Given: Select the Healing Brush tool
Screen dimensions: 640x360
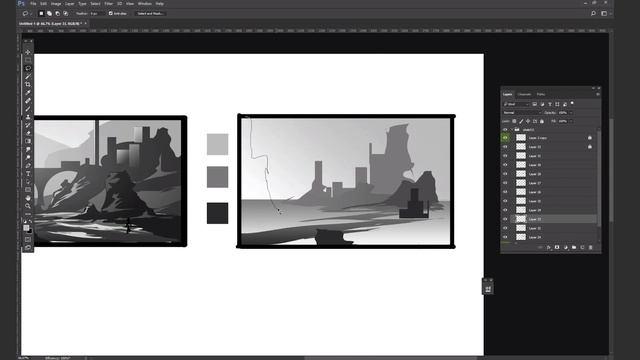Looking at the screenshot, I should 28,101.
